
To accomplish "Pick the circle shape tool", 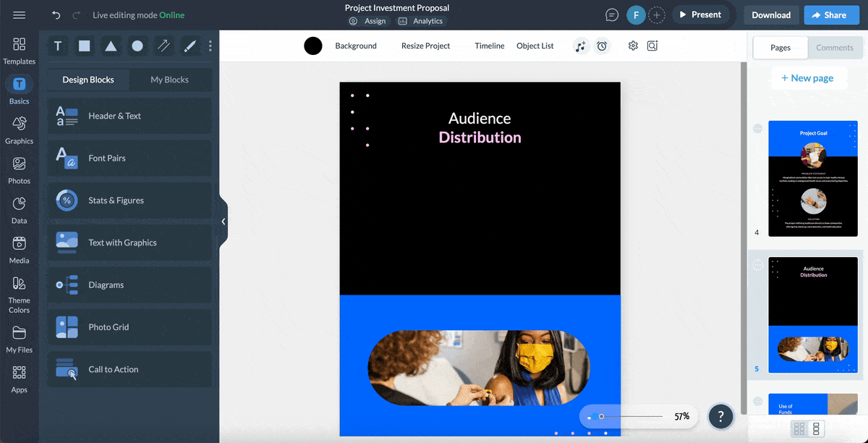I will pos(137,46).
